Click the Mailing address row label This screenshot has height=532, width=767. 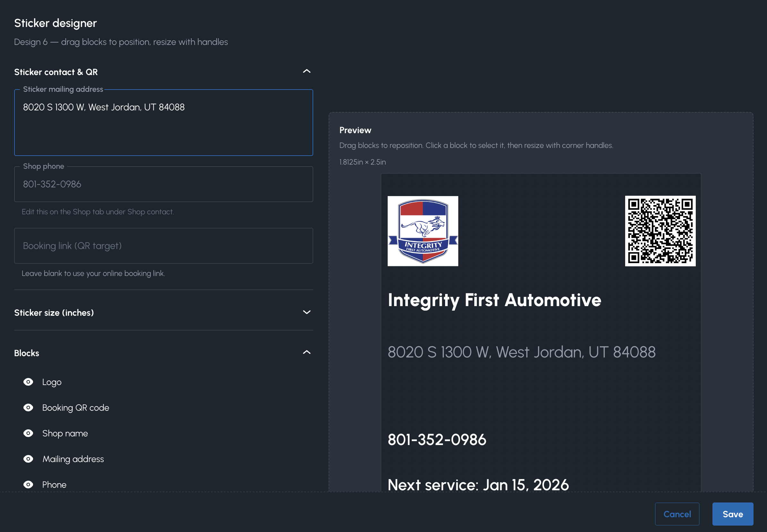pos(73,459)
